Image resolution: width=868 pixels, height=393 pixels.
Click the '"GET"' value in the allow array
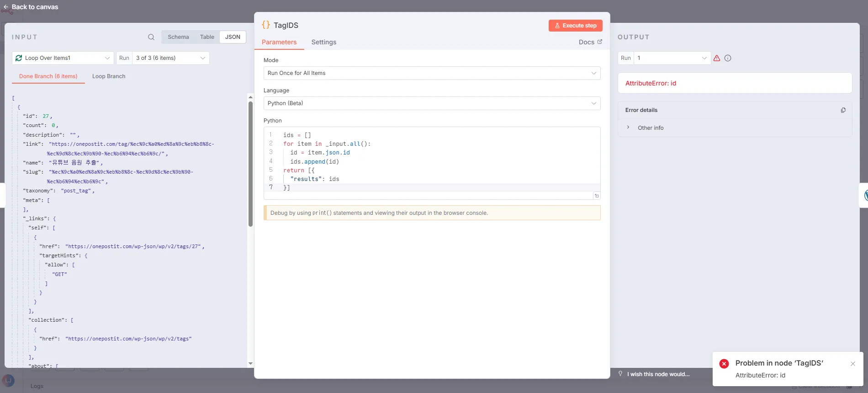tap(59, 274)
